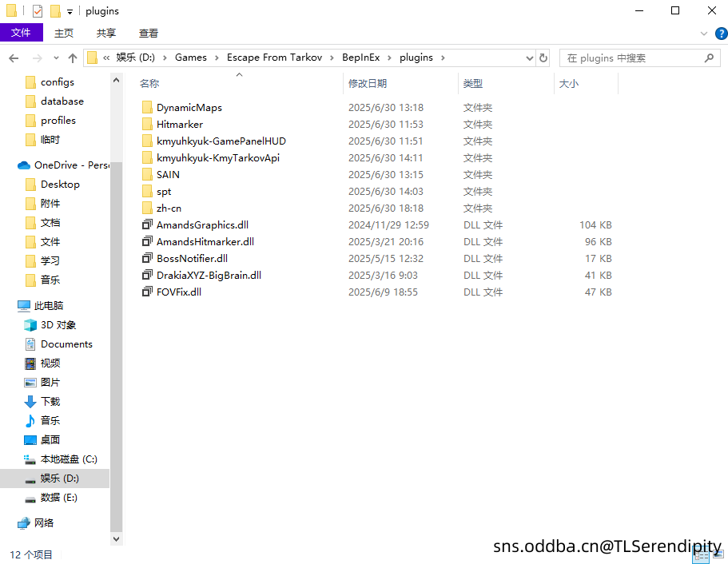Sort by the 修改日期 column header
728x564 pixels.
pyautogui.click(x=368, y=84)
